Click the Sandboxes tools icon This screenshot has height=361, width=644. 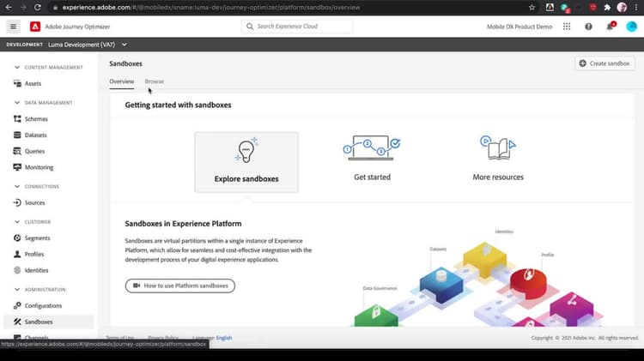pos(17,322)
